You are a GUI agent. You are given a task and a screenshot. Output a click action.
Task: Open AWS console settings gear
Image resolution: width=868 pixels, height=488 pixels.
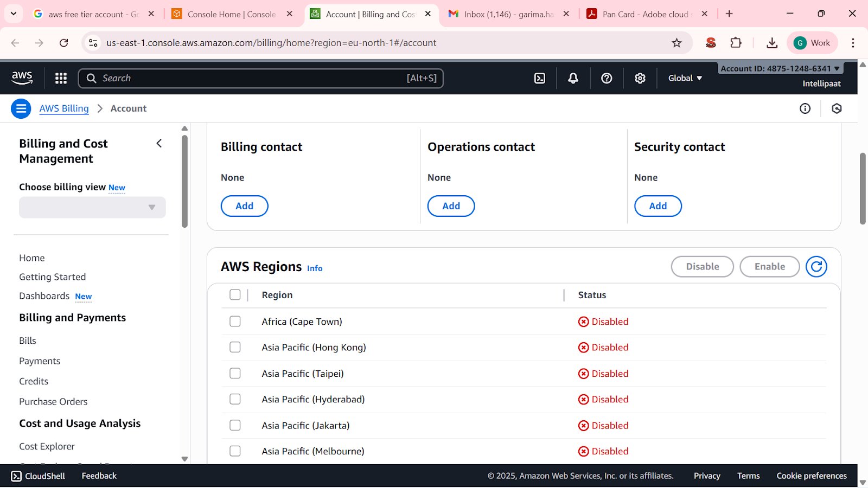click(640, 78)
